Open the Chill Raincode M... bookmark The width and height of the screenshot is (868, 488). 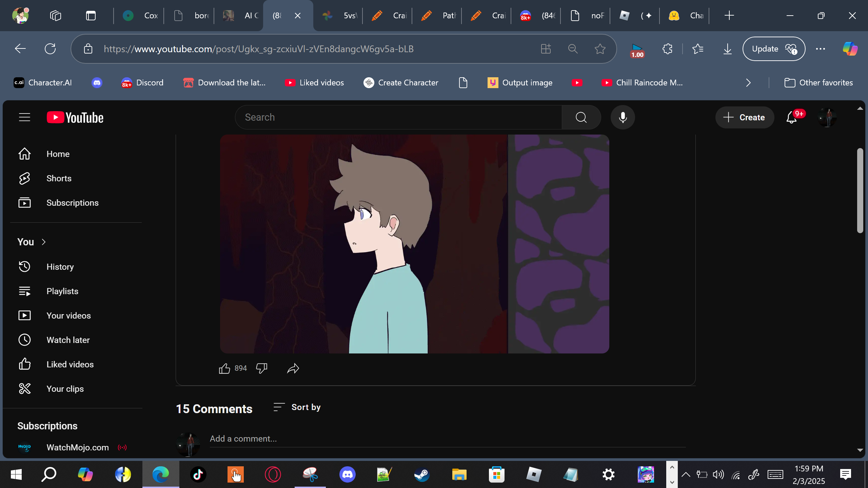point(642,83)
